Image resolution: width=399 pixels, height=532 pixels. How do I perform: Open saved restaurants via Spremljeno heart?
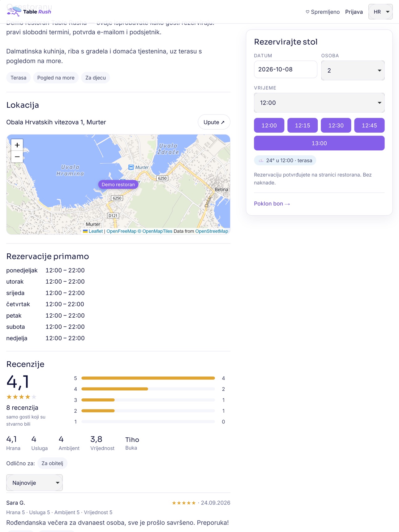[x=323, y=12]
